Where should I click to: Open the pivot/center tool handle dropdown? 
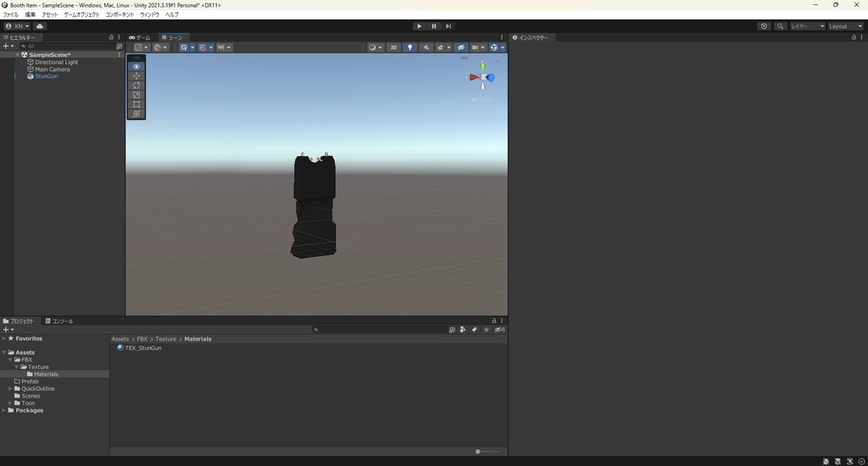point(141,47)
